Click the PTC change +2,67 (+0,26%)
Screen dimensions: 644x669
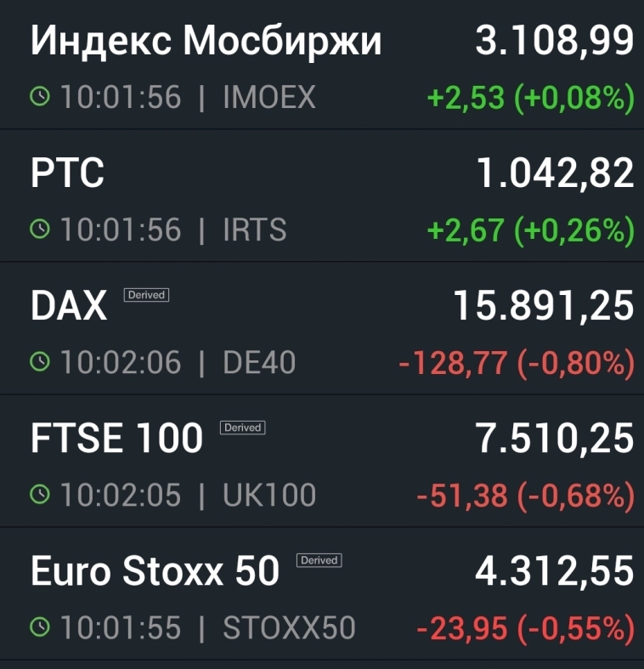click(x=530, y=230)
